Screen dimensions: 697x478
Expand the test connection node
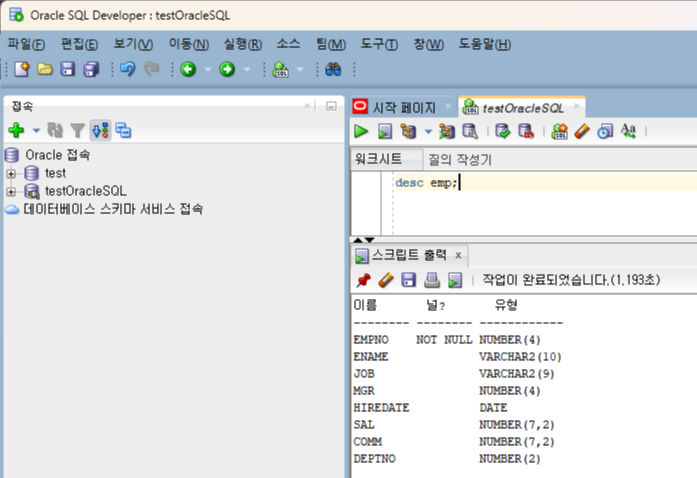pos(11,173)
